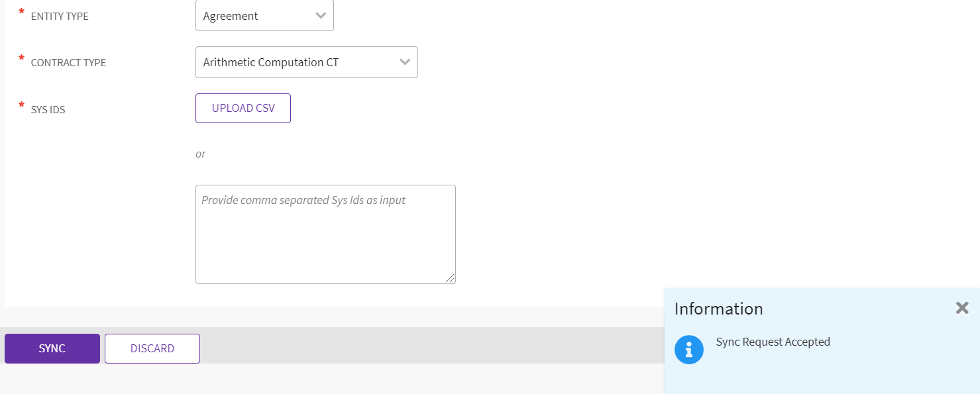Click the "Sync Request Accepted" message text
The image size is (980, 394).
click(773, 342)
